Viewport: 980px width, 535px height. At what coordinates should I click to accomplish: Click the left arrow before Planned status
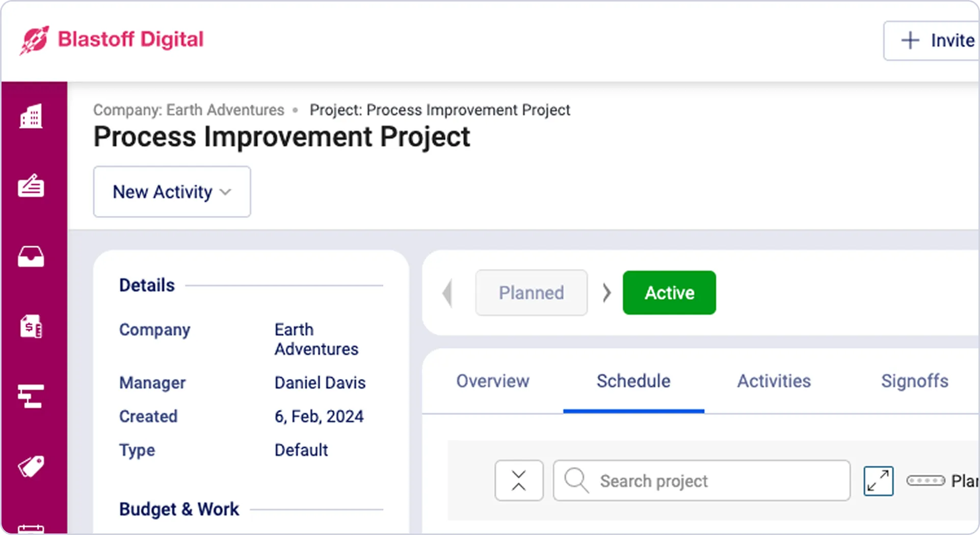[x=447, y=293]
